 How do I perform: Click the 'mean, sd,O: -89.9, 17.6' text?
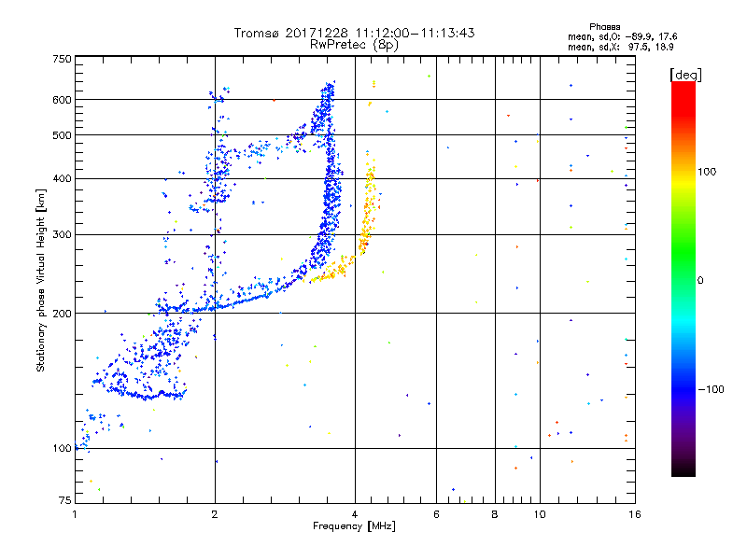tap(622, 36)
